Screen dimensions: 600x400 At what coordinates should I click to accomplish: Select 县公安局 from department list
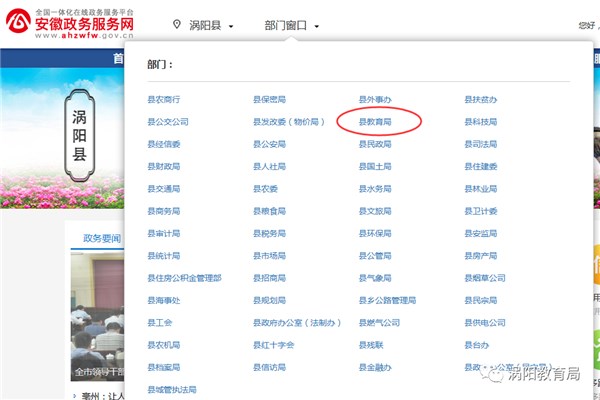[269, 144]
